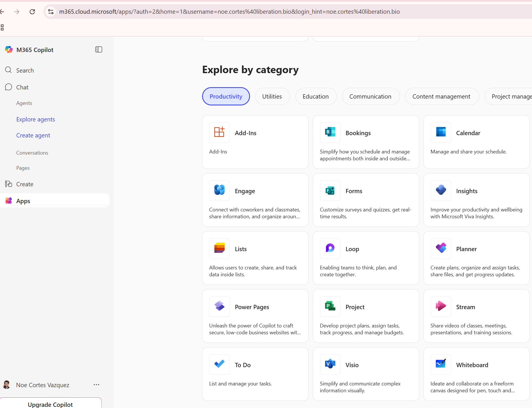Open the Stream app icon

click(x=441, y=307)
